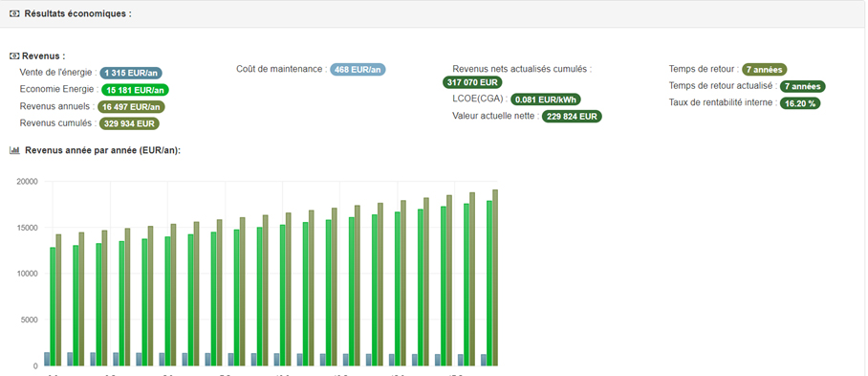
Task: Select the 15 181 EUR/an energy savings badge
Action: 135,90
